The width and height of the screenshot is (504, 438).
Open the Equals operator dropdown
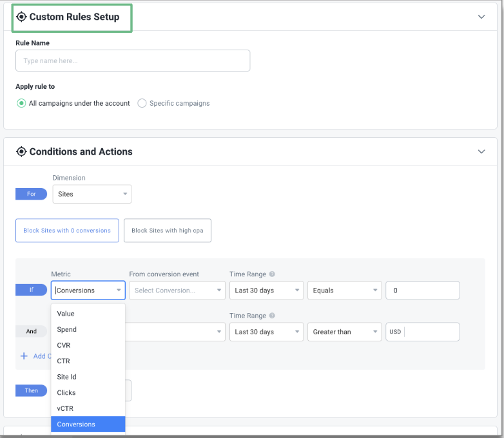pyautogui.click(x=344, y=290)
